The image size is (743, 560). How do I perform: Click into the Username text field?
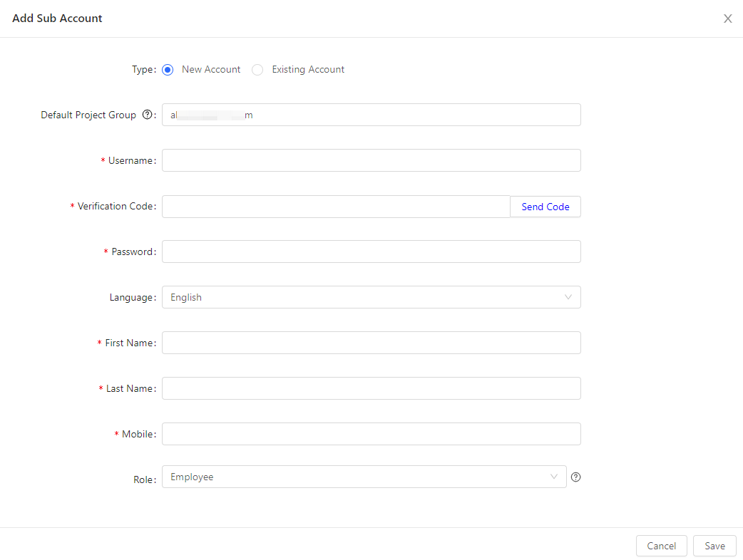(x=371, y=160)
